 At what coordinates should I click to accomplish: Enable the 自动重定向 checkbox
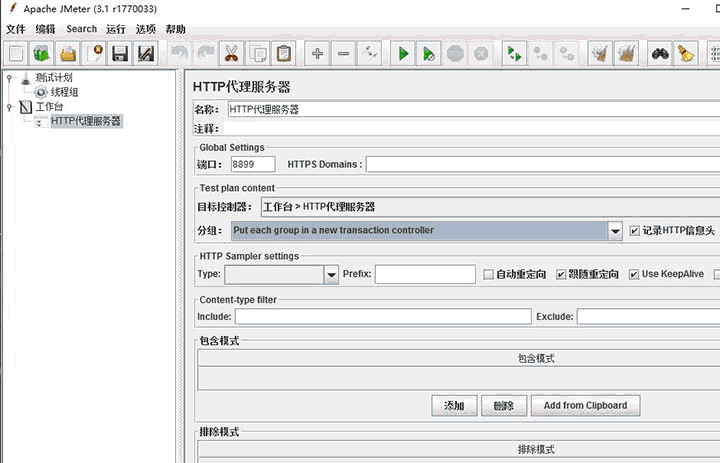[488, 274]
